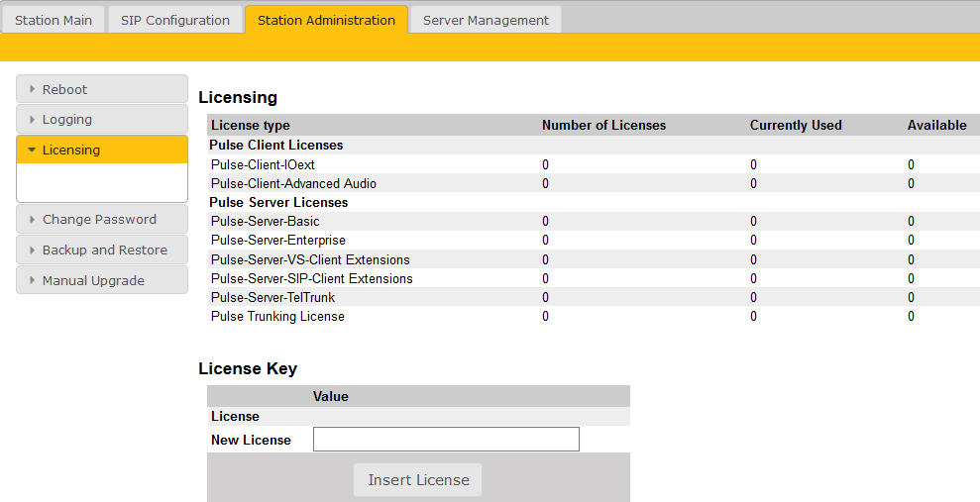Click the New License input field
Viewport: 980px width, 502px height.
[446, 440]
